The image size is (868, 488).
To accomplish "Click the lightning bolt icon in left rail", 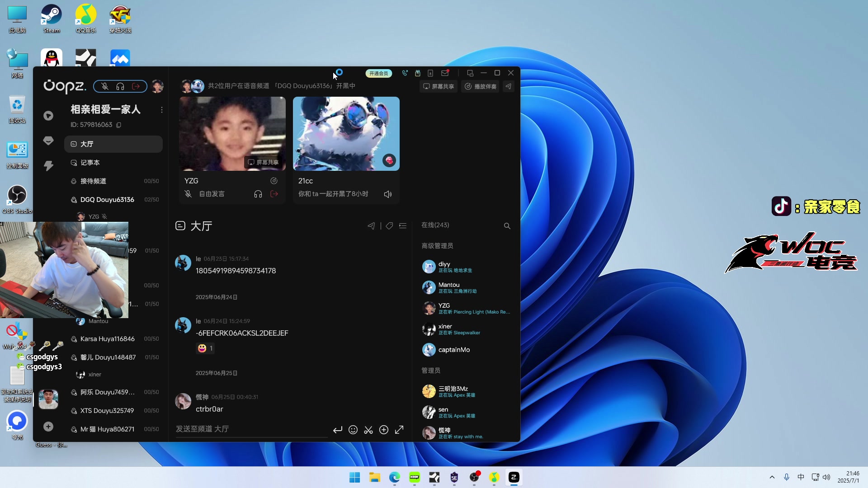I will (x=48, y=166).
